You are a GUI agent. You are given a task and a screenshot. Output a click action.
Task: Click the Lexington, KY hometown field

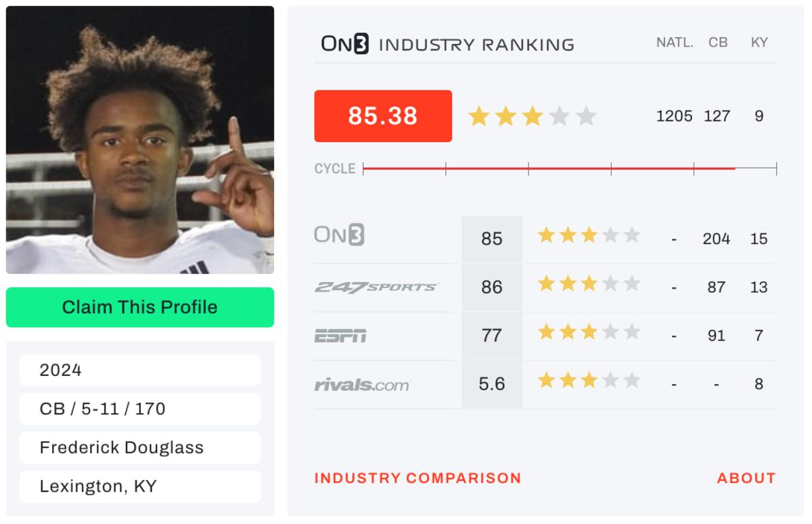pos(140,486)
